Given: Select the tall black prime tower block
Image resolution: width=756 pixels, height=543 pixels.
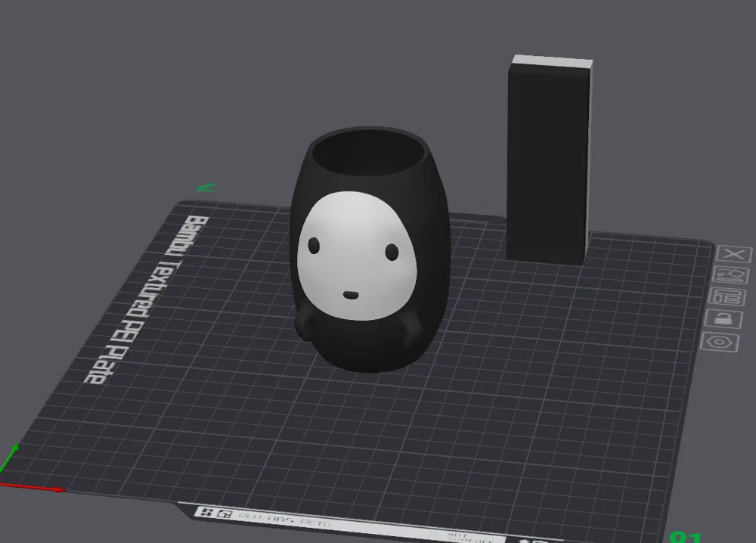Looking at the screenshot, I should 550,160.
